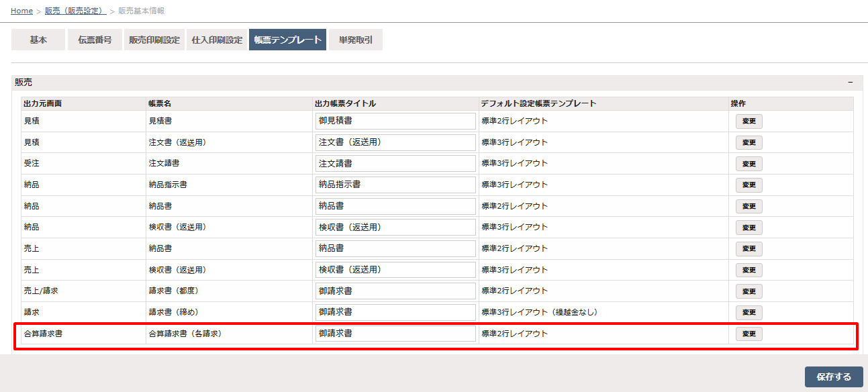This screenshot has height=392, width=868.
Task: Click 変更 for 請求書（都度） row
Action: click(x=749, y=291)
